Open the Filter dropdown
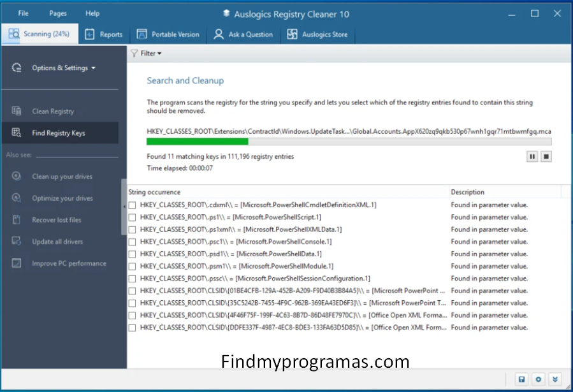Screen dimensions: 573x392 coord(146,54)
